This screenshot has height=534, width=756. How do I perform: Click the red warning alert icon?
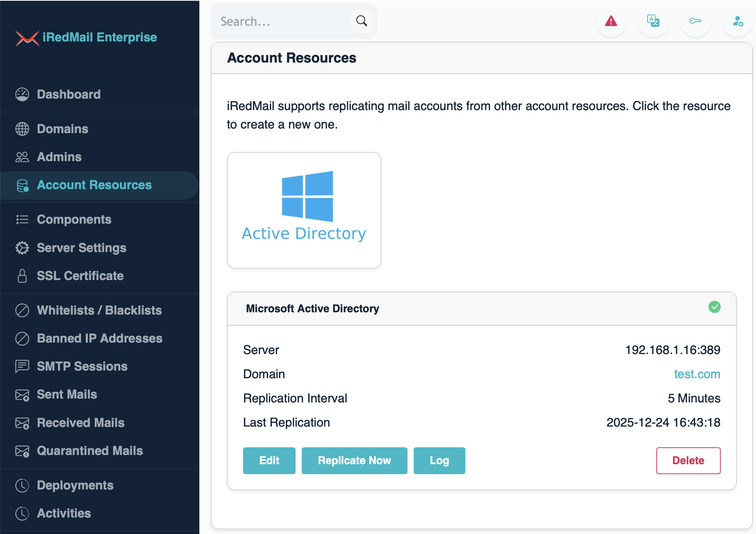tap(611, 21)
